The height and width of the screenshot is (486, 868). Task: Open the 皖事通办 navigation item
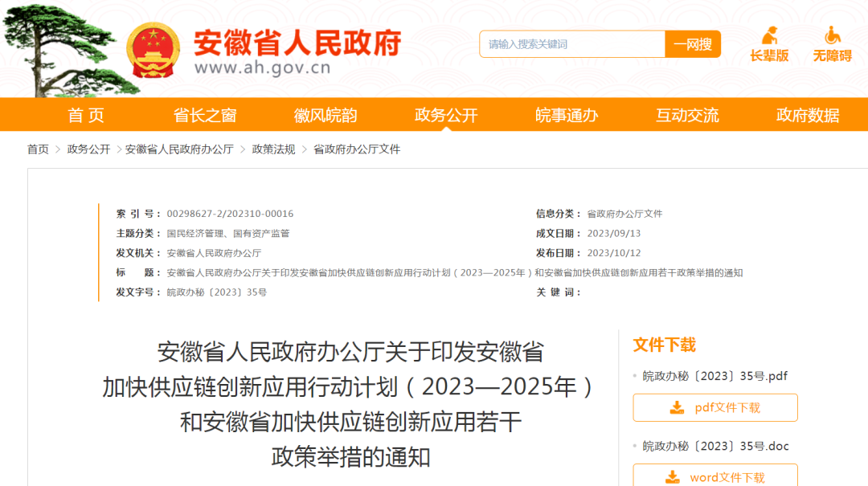pos(567,115)
